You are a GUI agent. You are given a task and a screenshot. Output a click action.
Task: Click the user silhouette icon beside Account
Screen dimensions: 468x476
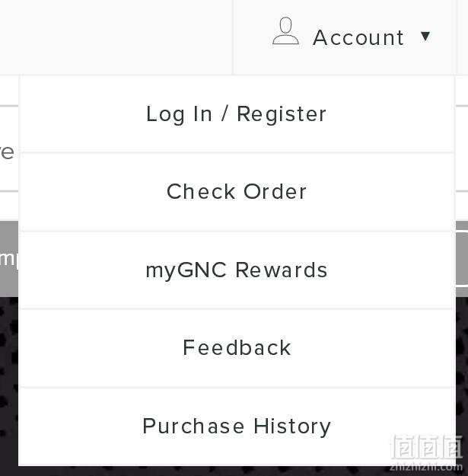285,31
